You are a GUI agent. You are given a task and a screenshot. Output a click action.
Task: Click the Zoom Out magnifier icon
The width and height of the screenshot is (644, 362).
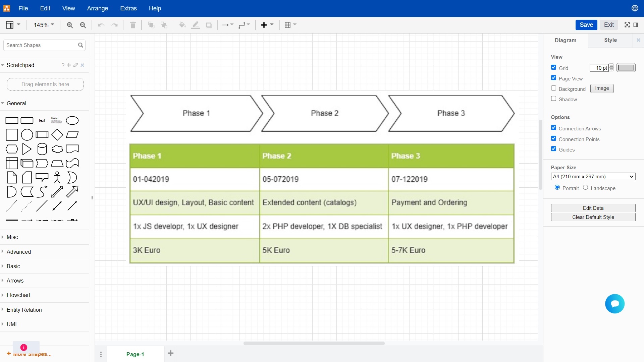point(83,25)
